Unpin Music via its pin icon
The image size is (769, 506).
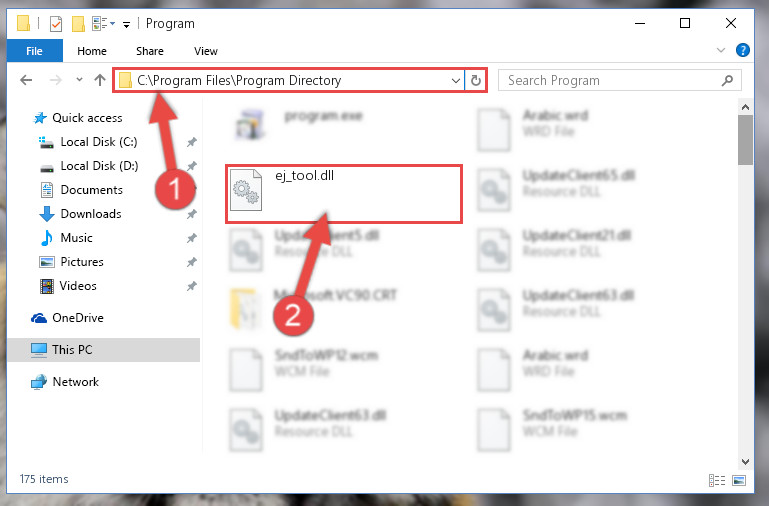[192, 238]
